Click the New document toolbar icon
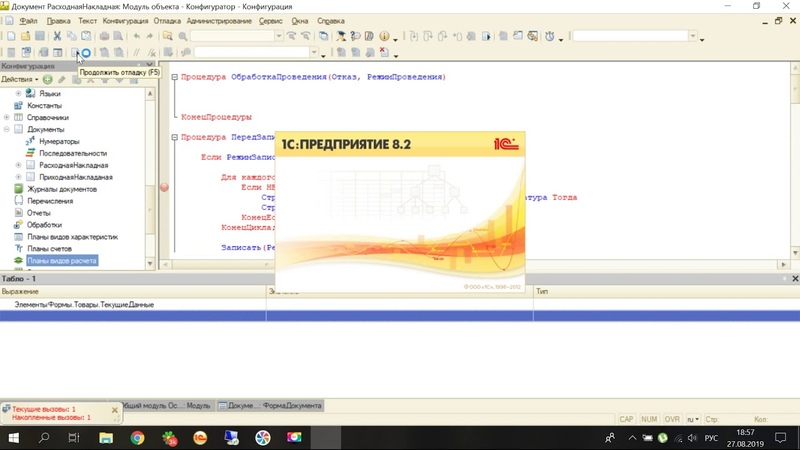 click(x=11, y=36)
